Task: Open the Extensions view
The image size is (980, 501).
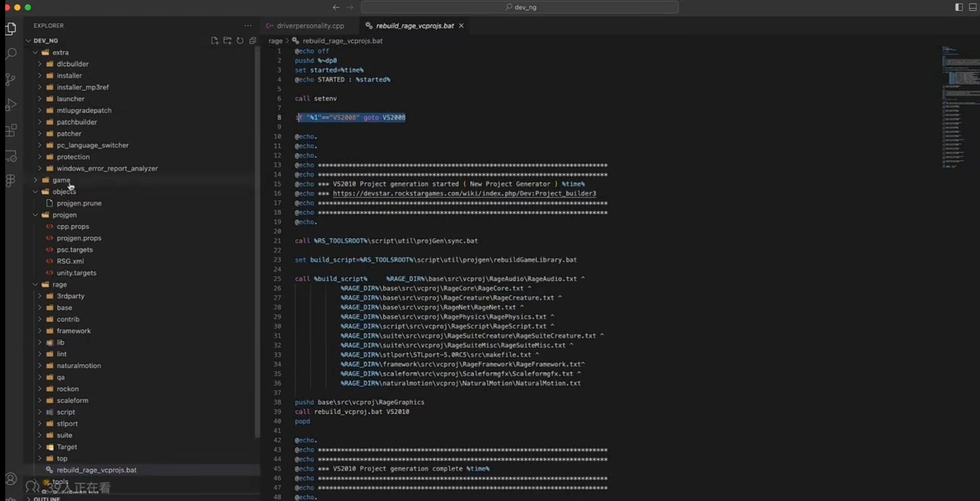Action: (x=11, y=130)
